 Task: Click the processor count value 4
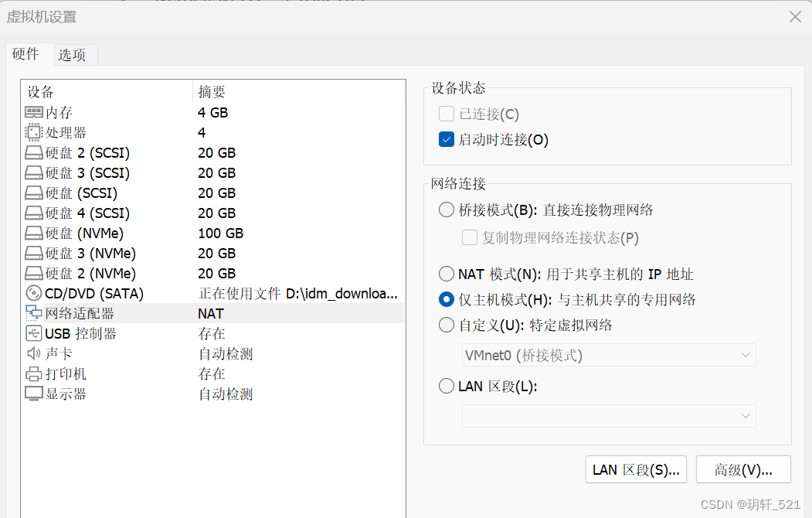point(202,133)
